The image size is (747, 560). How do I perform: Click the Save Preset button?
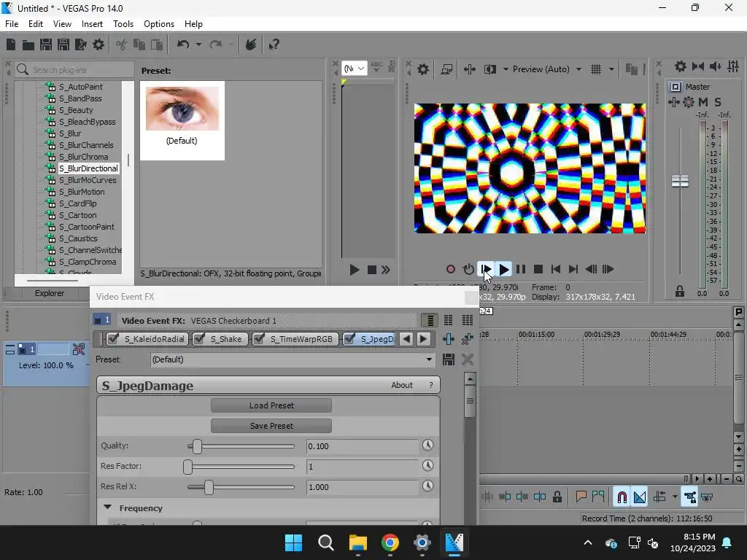click(x=271, y=426)
